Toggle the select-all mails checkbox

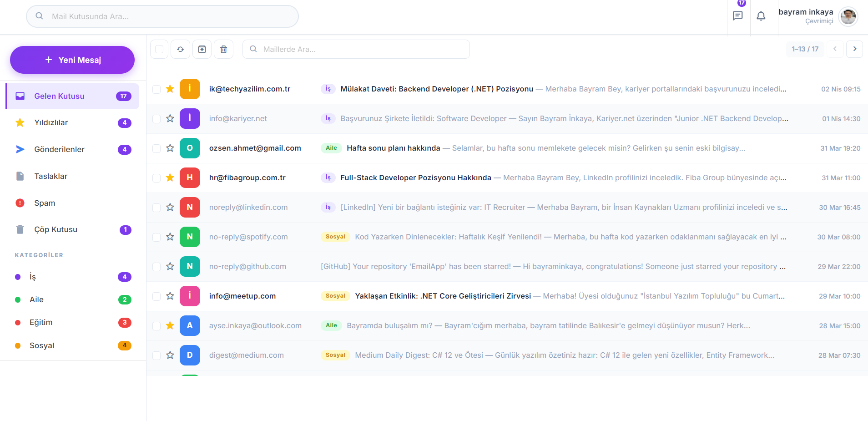pyautogui.click(x=159, y=49)
